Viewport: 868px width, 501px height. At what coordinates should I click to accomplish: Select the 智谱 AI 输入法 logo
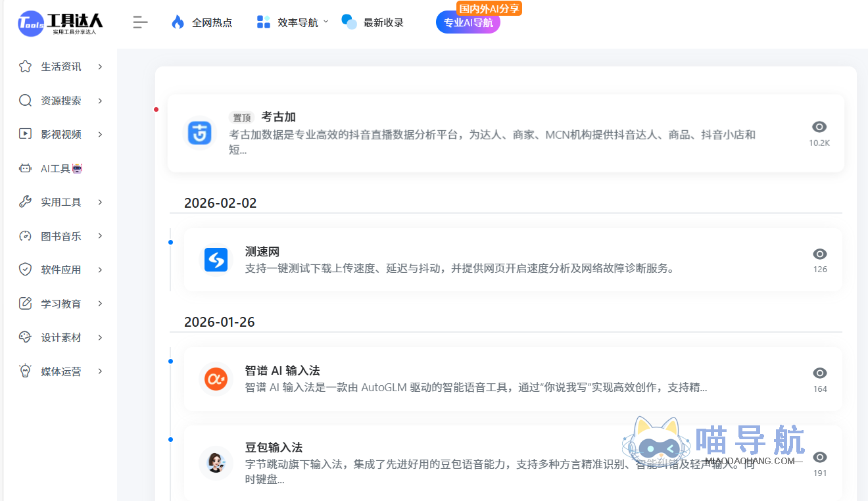click(216, 379)
